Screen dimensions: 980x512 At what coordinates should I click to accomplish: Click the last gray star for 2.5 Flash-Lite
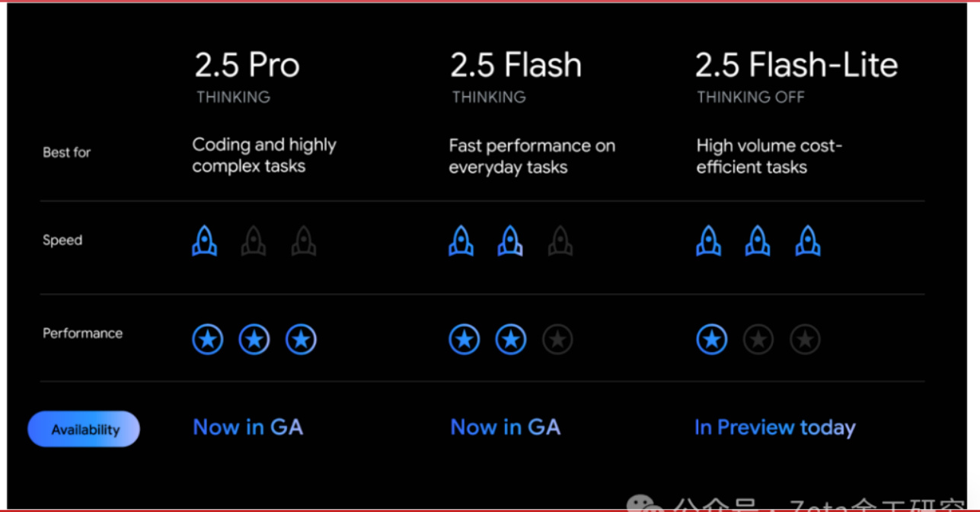(x=805, y=339)
